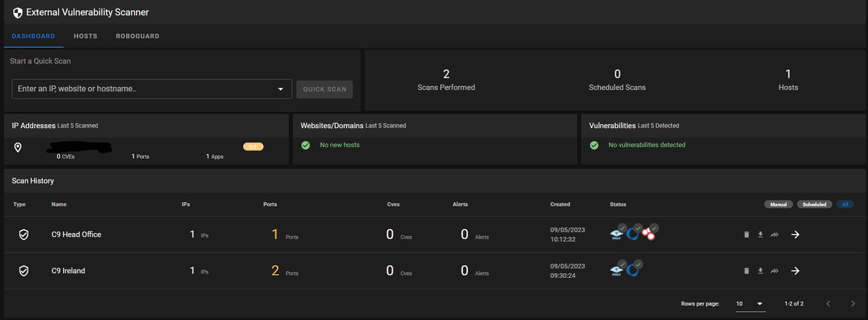Click the 0 Cves value for C9 Ireland
The height and width of the screenshot is (320, 868).
pos(399,271)
